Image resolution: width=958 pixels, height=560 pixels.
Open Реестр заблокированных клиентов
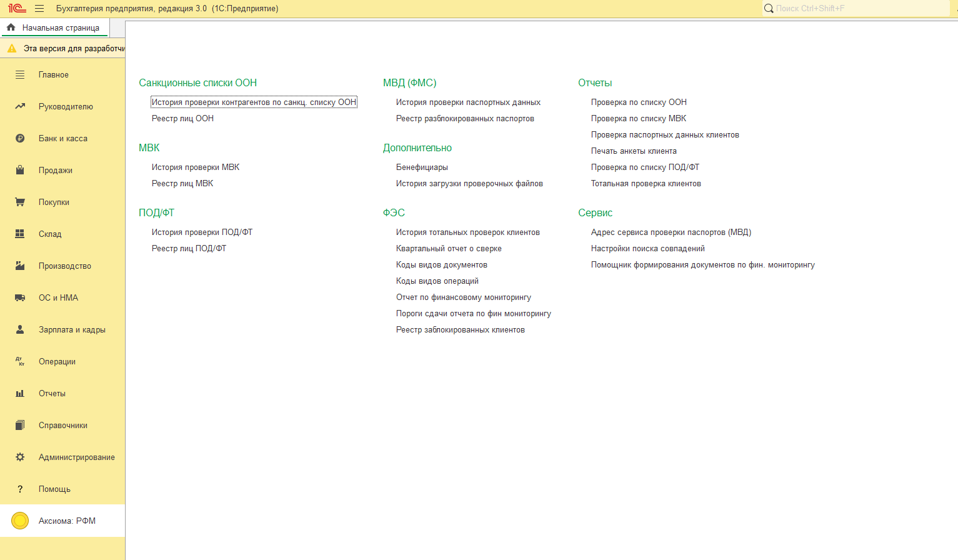pyautogui.click(x=461, y=329)
